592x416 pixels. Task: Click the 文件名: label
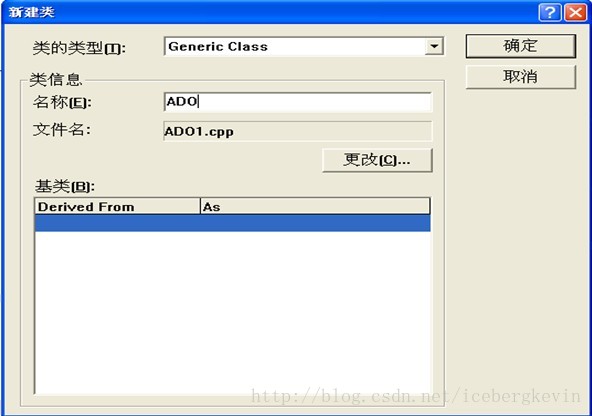point(62,130)
